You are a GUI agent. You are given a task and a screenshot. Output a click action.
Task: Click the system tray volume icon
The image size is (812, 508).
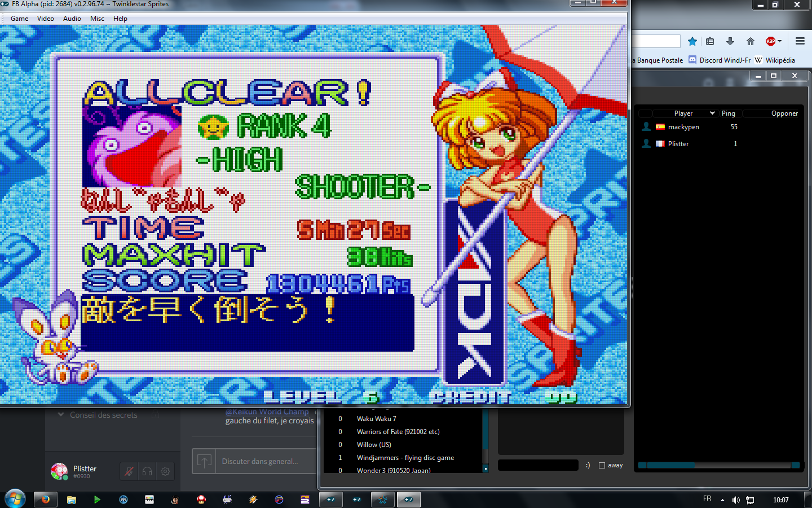736,500
